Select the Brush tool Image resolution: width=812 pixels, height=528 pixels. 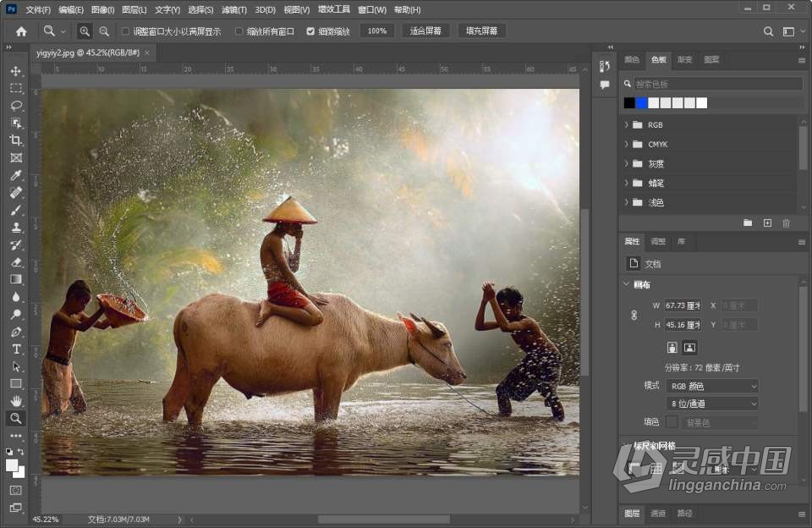[x=16, y=210]
